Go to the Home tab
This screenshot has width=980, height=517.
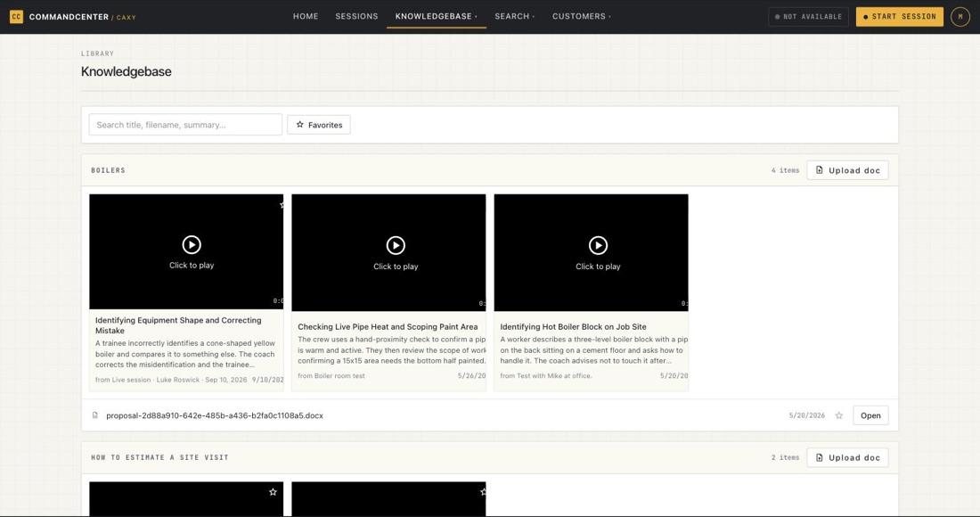pyautogui.click(x=306, y=16)
